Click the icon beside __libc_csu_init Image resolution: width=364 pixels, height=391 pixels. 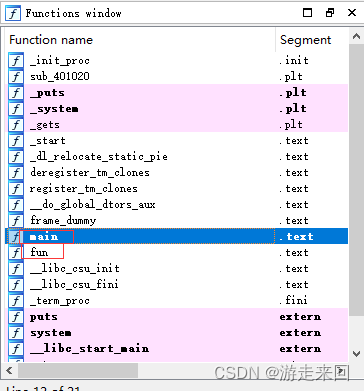click(16, 269)
